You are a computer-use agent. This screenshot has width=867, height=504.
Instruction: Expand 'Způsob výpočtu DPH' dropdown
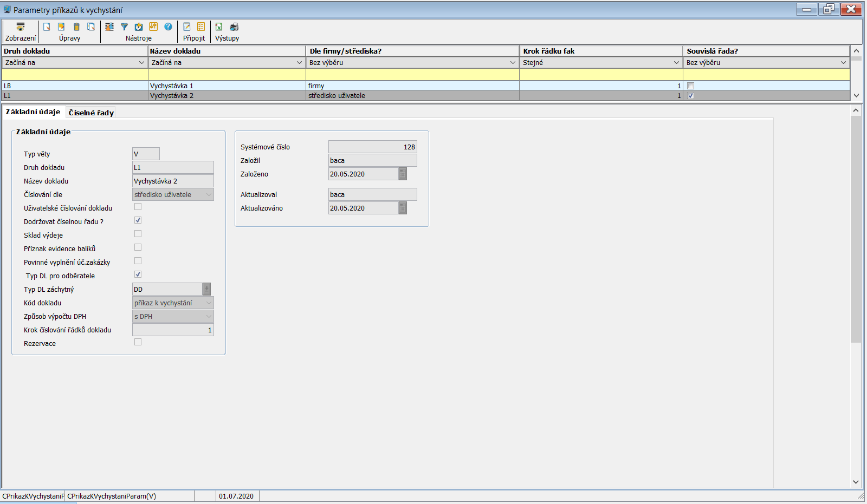(209, 317)
